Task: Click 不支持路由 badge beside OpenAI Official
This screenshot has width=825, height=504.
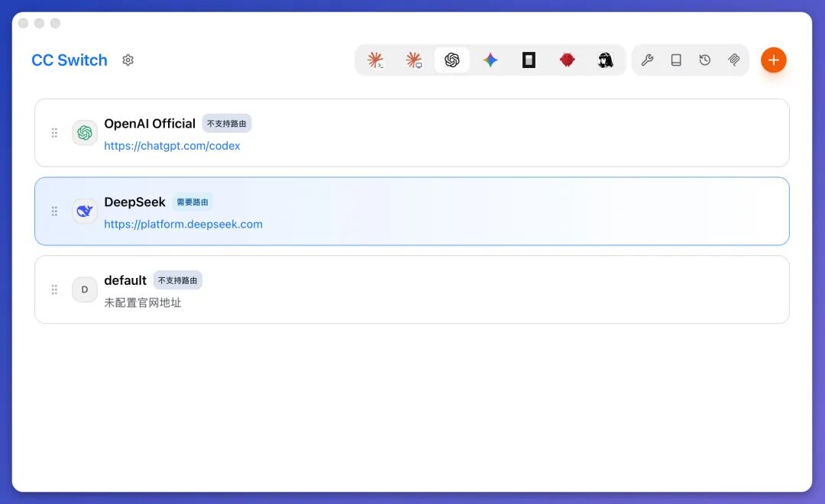Action: (x=227, y=124)
